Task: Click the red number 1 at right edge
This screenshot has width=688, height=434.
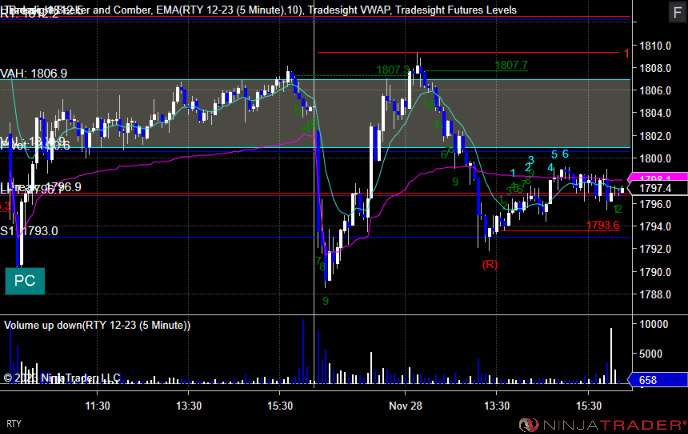Action: tap(627, 54)
